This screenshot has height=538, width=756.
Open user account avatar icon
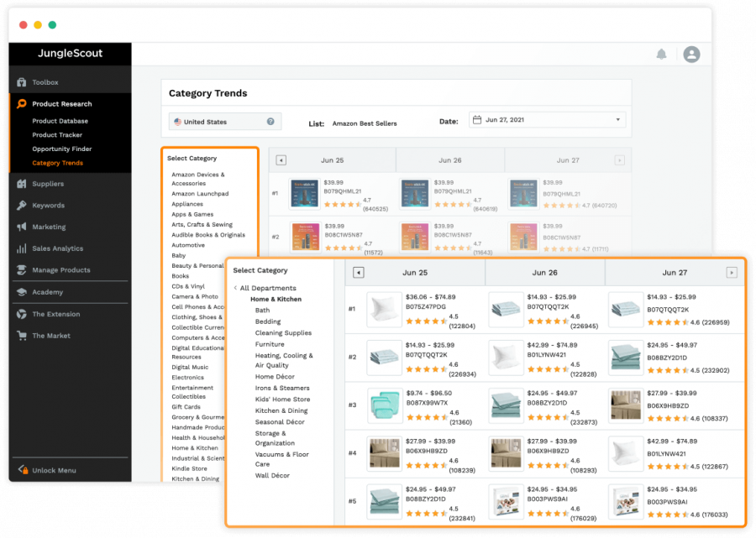click(x=691, y=54)
